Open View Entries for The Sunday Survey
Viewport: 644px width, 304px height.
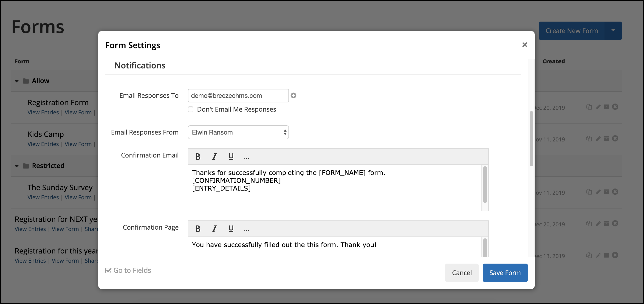43,197
